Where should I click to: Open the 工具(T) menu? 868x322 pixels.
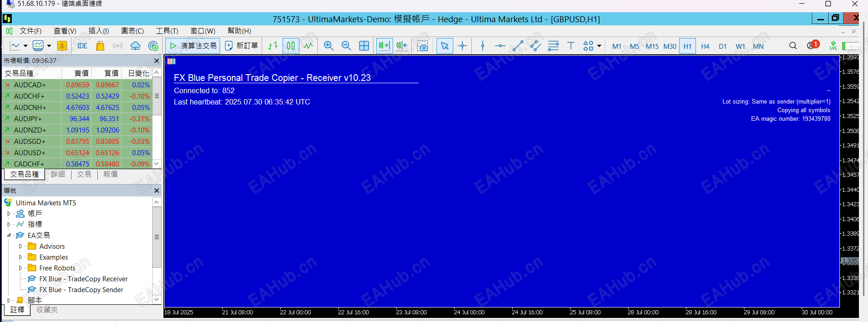pyautogui.click(x=167, y=31)
